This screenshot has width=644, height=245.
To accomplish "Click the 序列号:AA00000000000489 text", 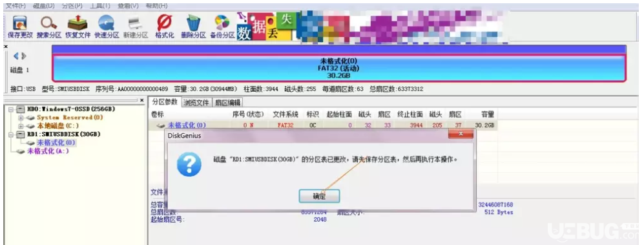I will (132, 89).
